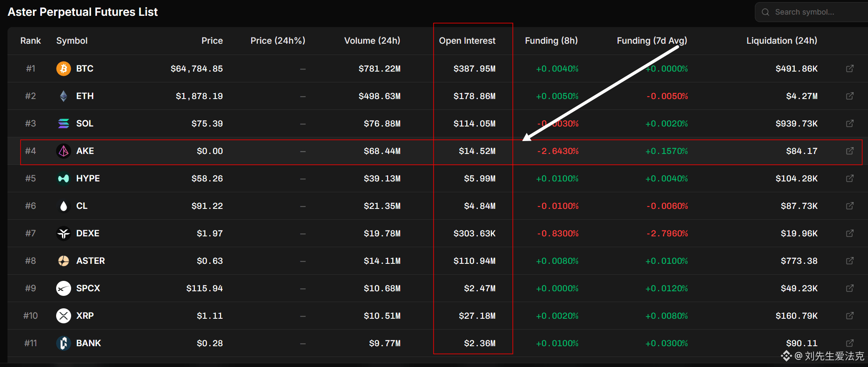Screen dimensions: 868x367
Task: Click the BTC Bitcoin coin icon
Action: tap(63, 68)
